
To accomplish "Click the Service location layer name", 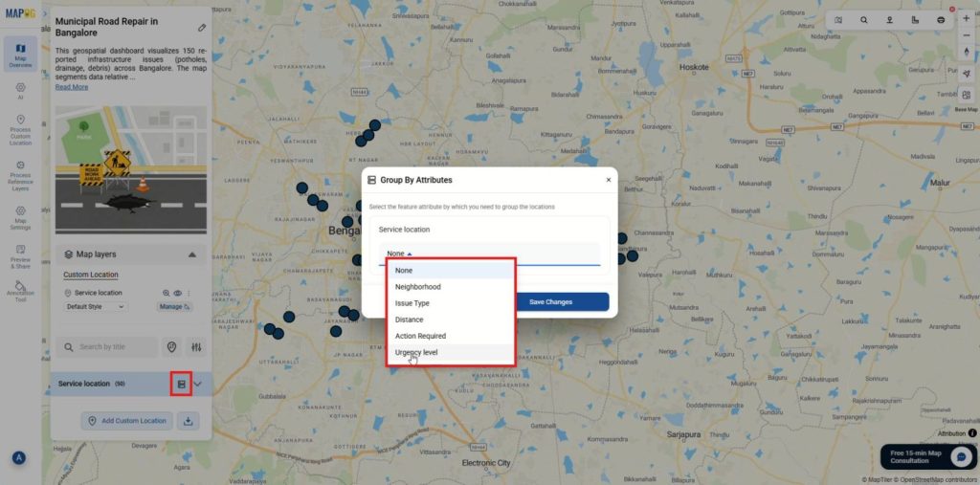I will click(x=99, y=293).
